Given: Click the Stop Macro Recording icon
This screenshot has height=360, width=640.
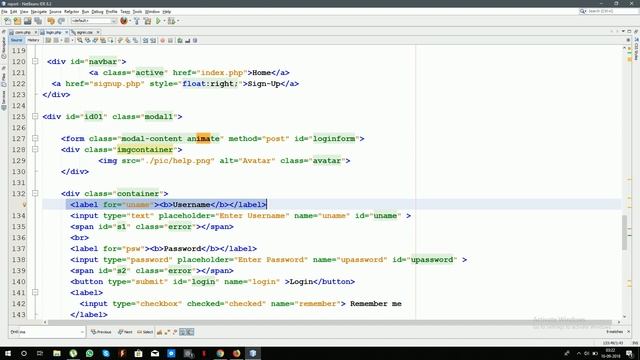Looking at the screenshot, I should 170,40.
